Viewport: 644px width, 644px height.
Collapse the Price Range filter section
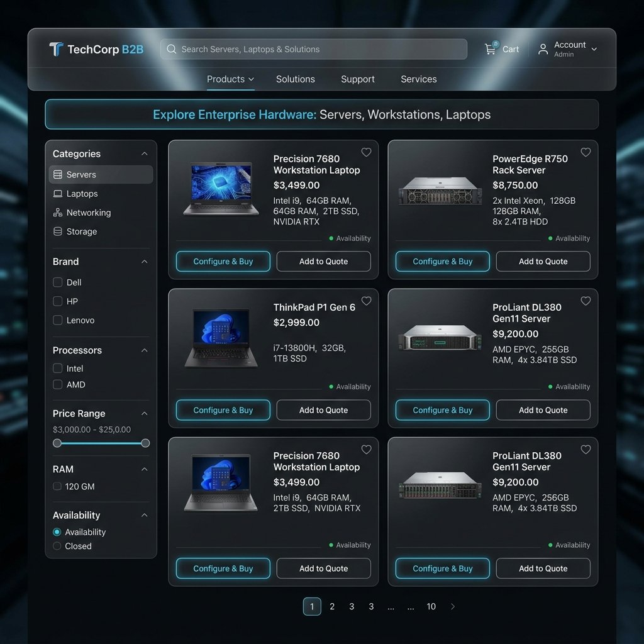144,414
